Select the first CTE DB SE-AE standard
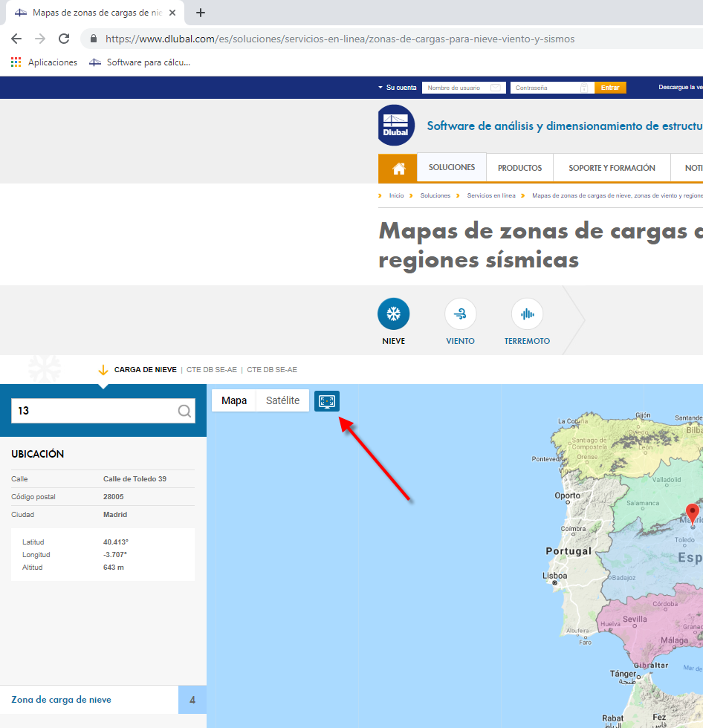The width and height of the screenshot is (703, 728). point(212,370)
